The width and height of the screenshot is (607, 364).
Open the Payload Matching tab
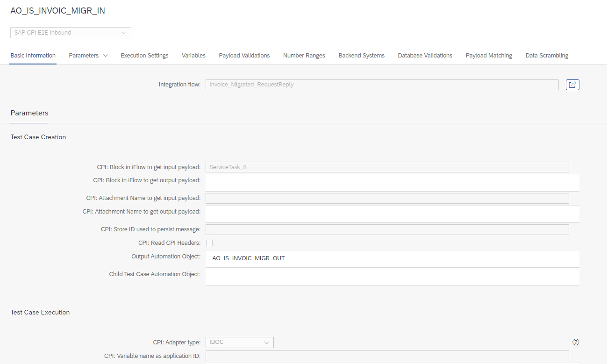click(x=489, y=56)
